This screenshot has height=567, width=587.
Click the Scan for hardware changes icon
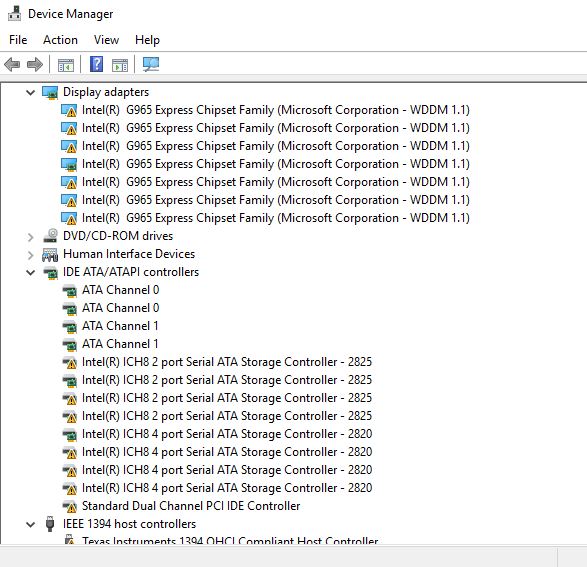(x=151, y=64)
